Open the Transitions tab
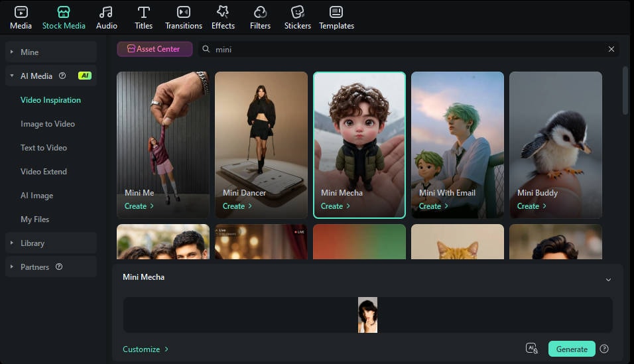The width and height of the screenshot is (634, 364). click(x=184, y=18)
